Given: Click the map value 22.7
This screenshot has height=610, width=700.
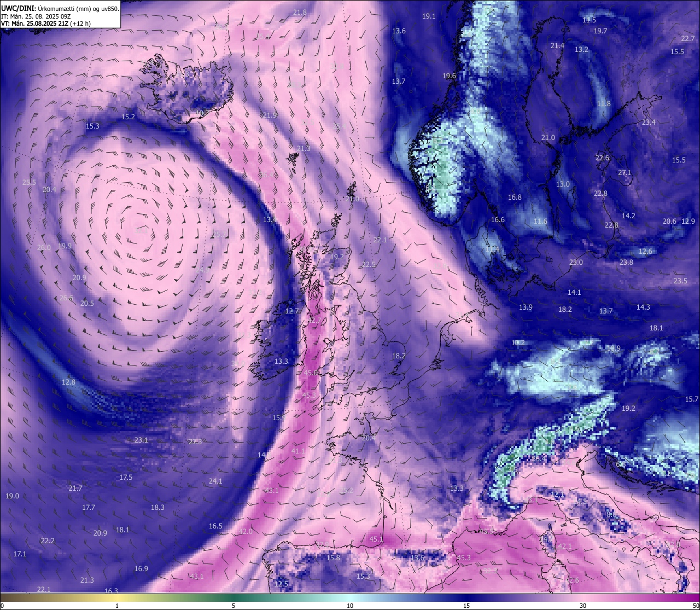Looking at the screenshot, I should coord(688,39).
